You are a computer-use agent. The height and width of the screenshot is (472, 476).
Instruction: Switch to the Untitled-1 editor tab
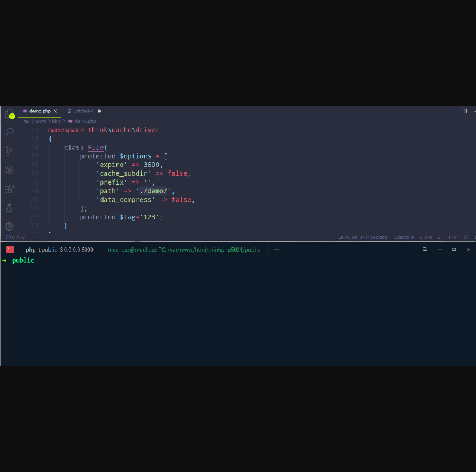(82, 111)
